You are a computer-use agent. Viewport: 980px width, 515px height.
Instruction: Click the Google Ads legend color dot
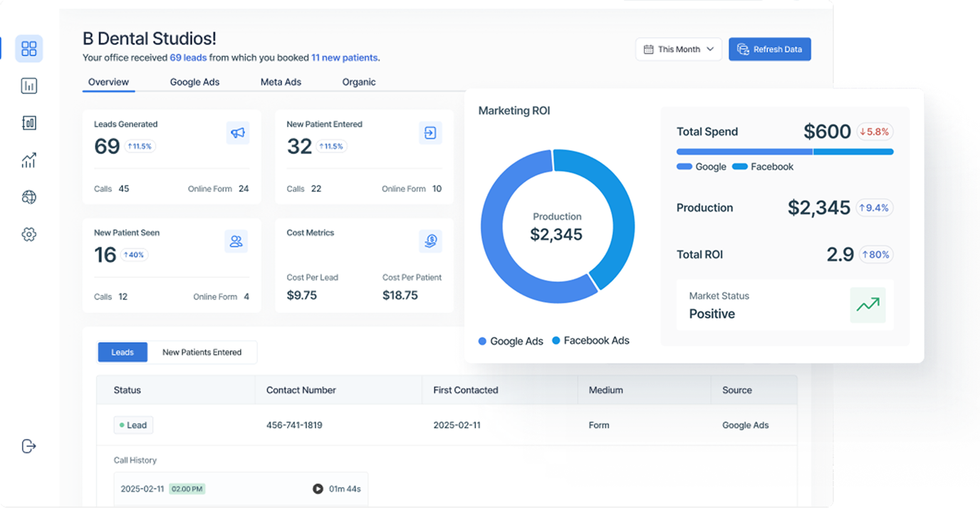[482, 341]
